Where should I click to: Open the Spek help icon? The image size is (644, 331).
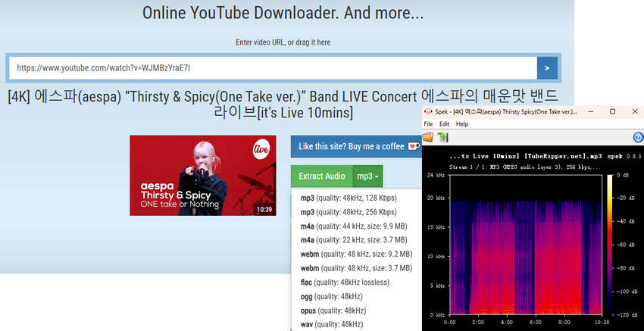(638, 137)
